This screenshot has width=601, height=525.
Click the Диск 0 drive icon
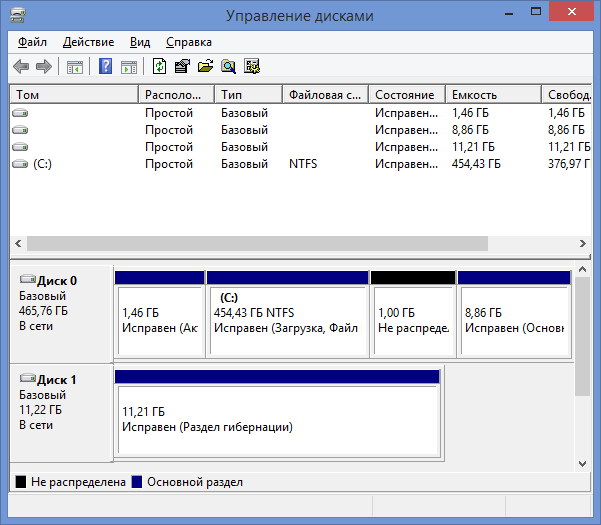28,279
